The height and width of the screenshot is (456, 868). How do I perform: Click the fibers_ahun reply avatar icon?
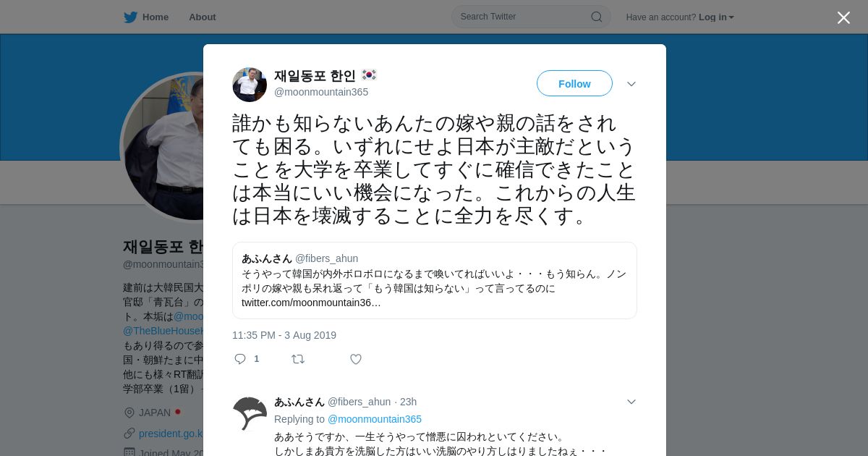(x=250, y=413)
